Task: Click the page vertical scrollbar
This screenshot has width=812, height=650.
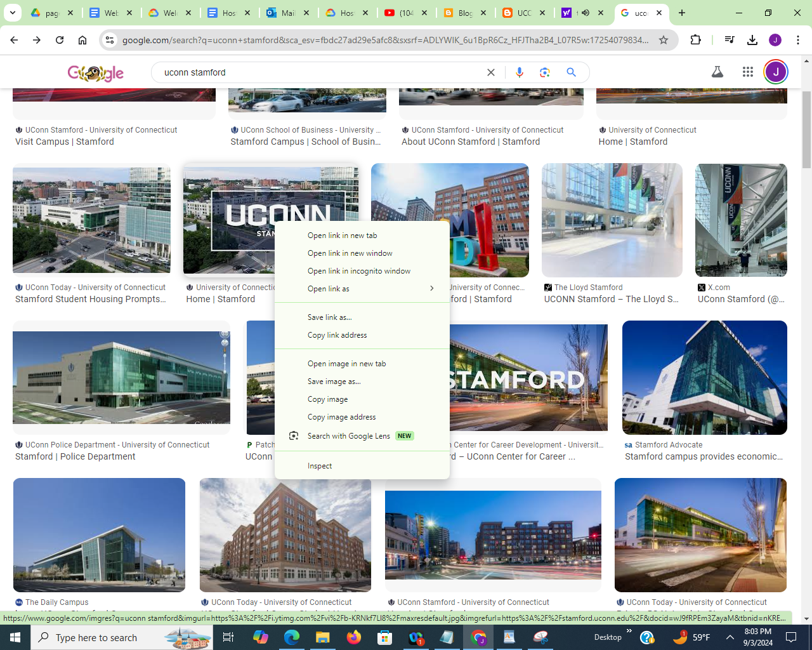Action: [x=806, y=129]
